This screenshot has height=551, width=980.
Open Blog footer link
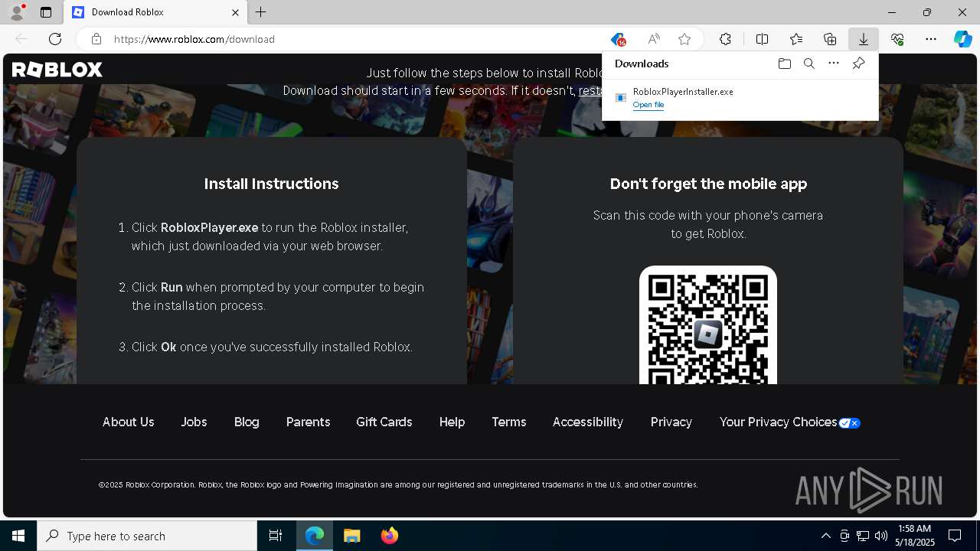(x=247, y=422)
